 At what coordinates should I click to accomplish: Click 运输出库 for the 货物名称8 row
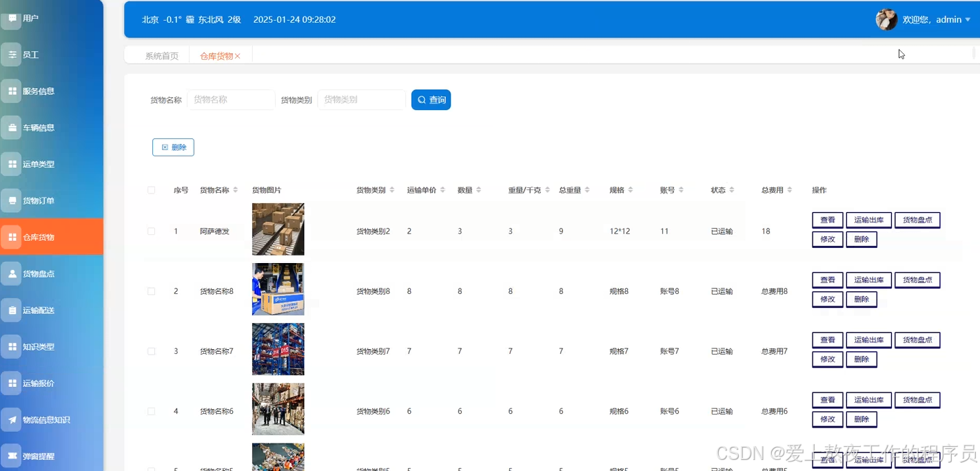869,280
